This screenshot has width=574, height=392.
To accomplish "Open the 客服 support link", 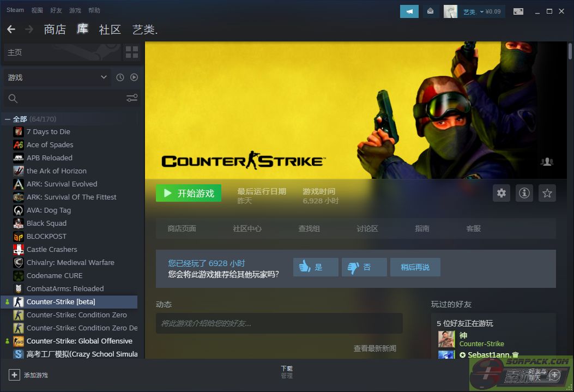I will [473, 229].
